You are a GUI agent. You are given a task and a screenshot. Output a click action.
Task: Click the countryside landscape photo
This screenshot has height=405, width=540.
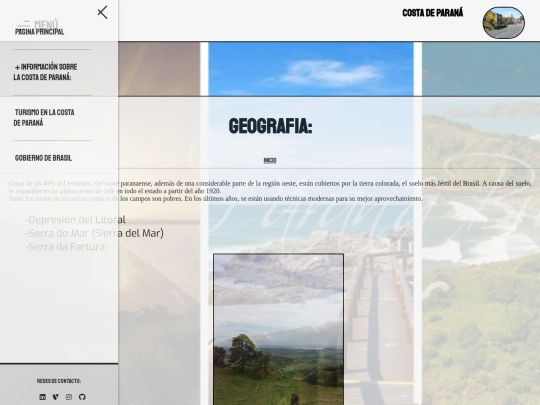[278, 329]
